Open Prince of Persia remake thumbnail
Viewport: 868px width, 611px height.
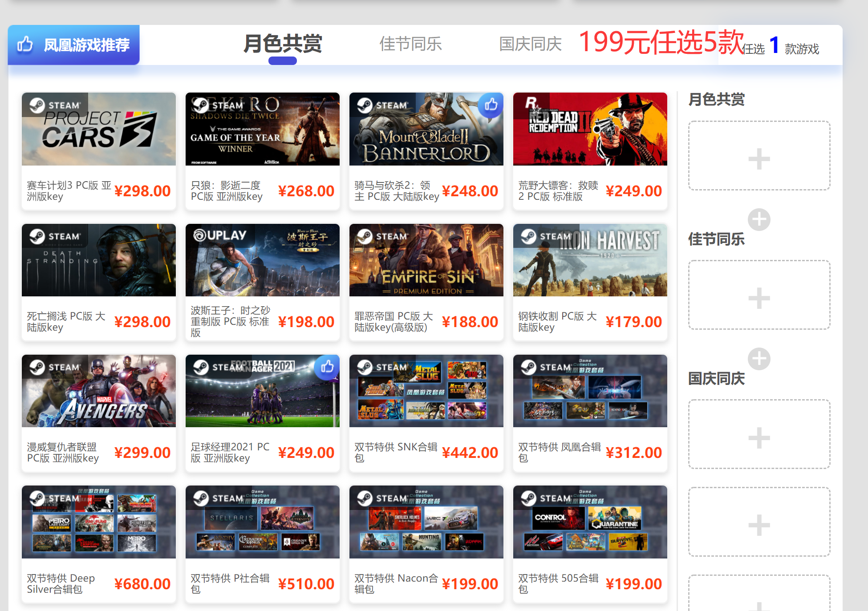click(x=263, y=260)
